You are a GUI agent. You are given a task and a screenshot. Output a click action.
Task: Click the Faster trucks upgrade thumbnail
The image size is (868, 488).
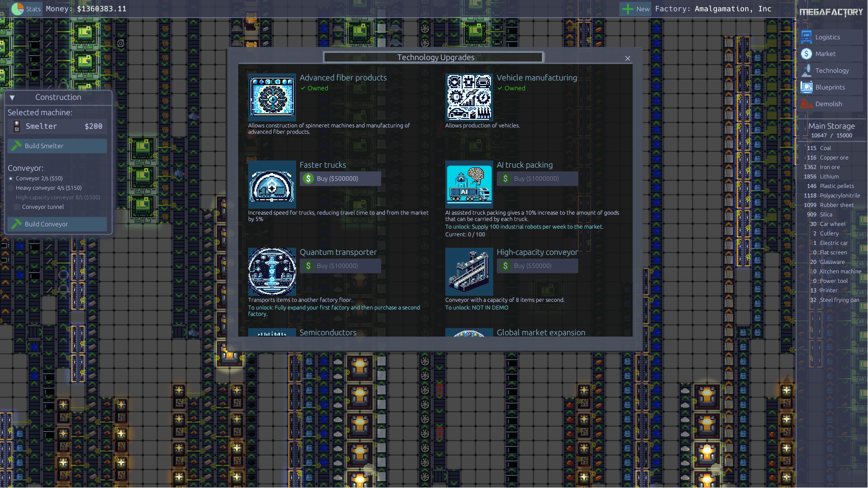(272, 184)
